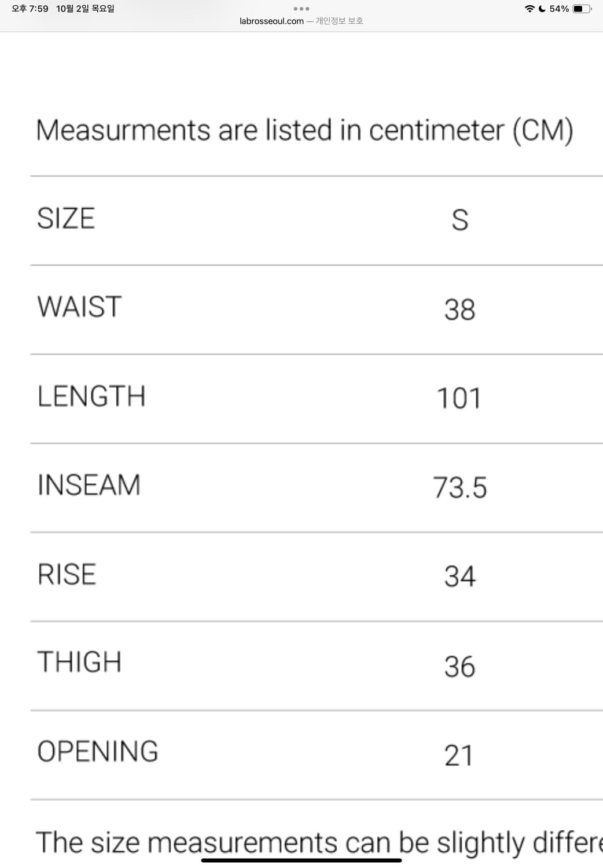Click the RISE row label

tap(67, 575)
